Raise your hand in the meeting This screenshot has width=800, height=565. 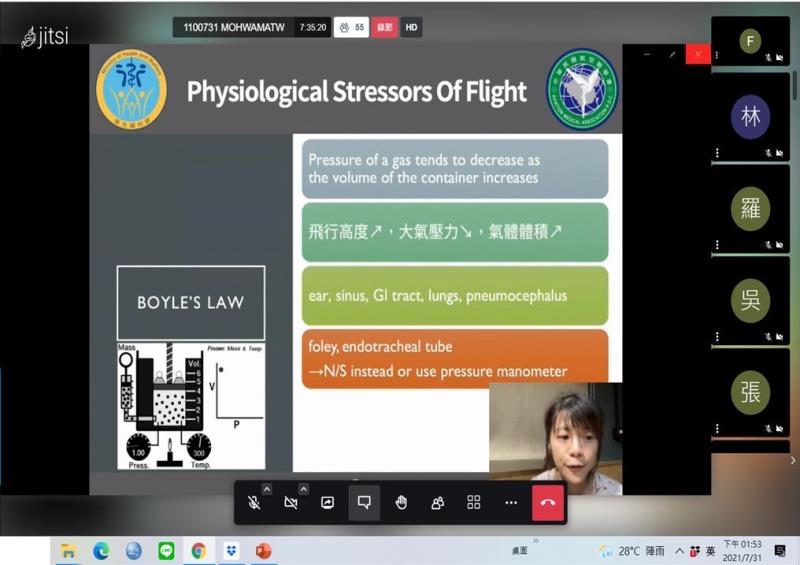(401, 503)
